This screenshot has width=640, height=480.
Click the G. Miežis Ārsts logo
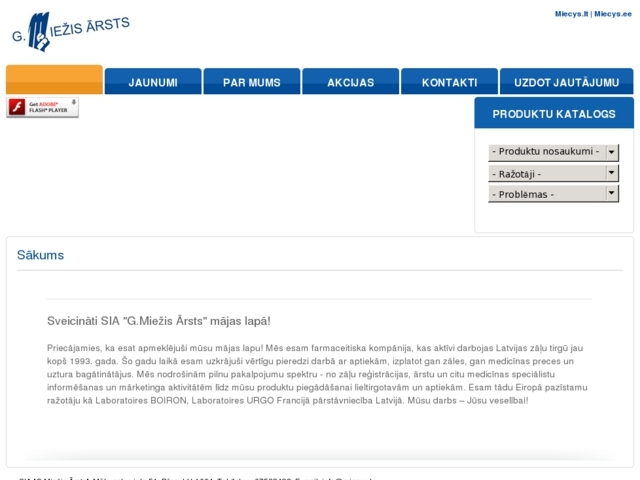point(71,32)
